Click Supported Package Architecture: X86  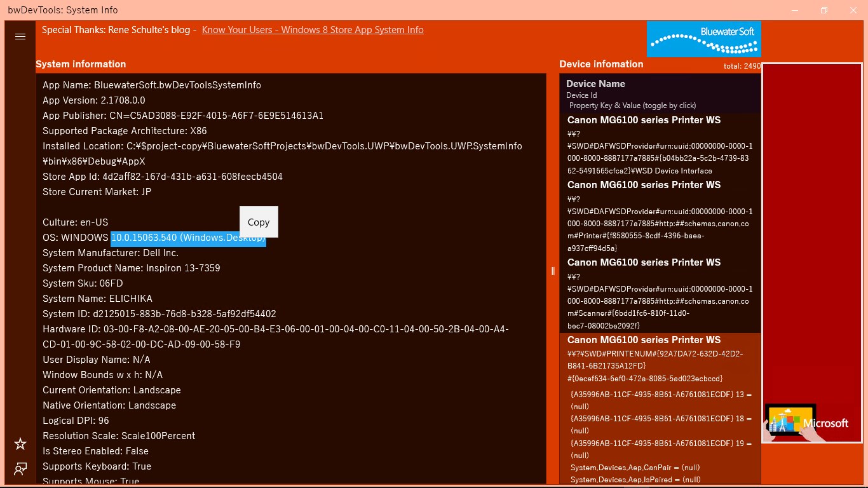point(125,131)
